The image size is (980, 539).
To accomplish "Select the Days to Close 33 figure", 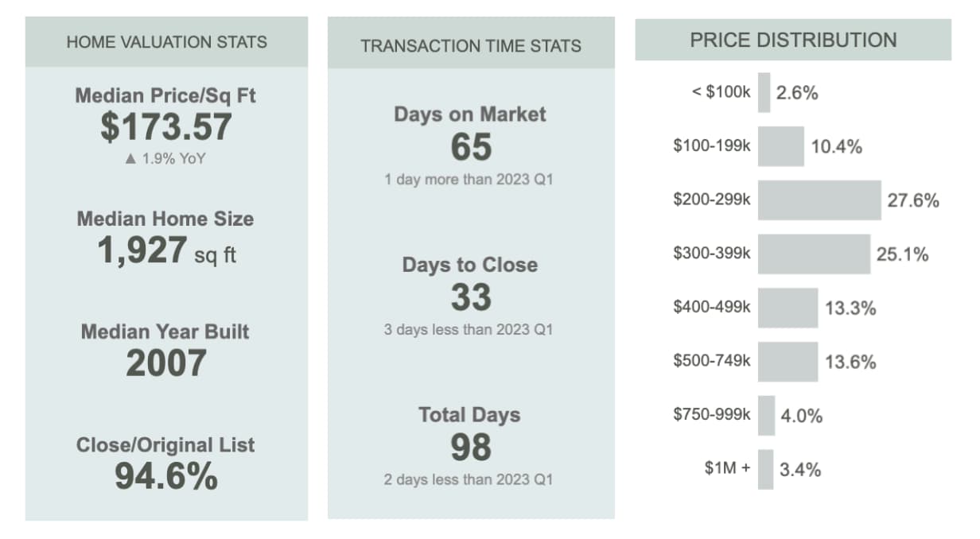I will click(471, 297).
